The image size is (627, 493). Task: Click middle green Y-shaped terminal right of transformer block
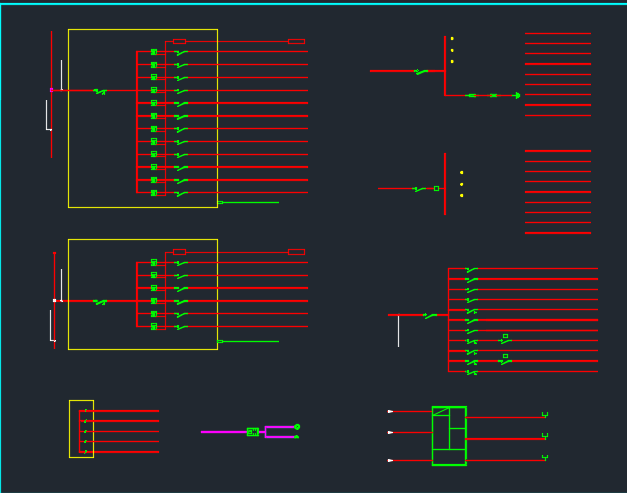click(x=545, y=436)
